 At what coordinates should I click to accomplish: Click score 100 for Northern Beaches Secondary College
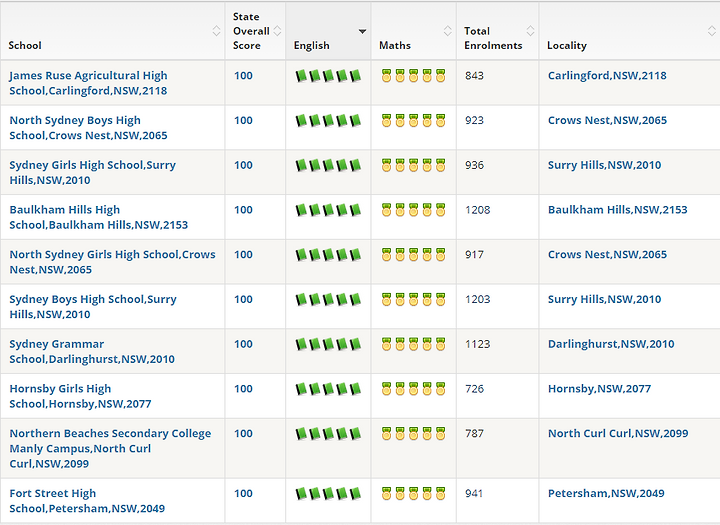pyautogui.click(x=243, y=433)
